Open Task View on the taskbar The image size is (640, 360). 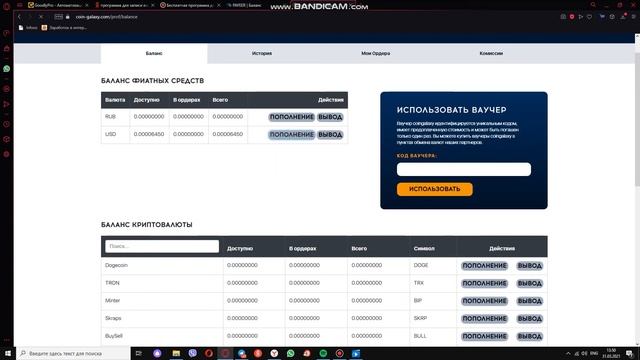[138, 353]
